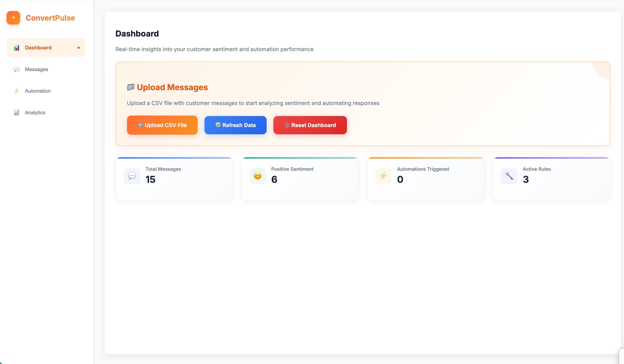624x364 pixels.
Task: Switch to the Automation section
Action: (38, 91)
